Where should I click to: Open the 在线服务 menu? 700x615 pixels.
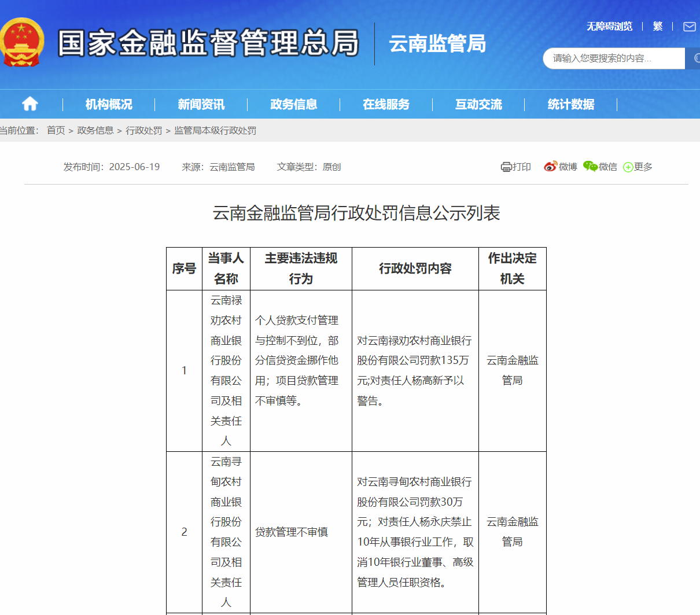[386, 104]
